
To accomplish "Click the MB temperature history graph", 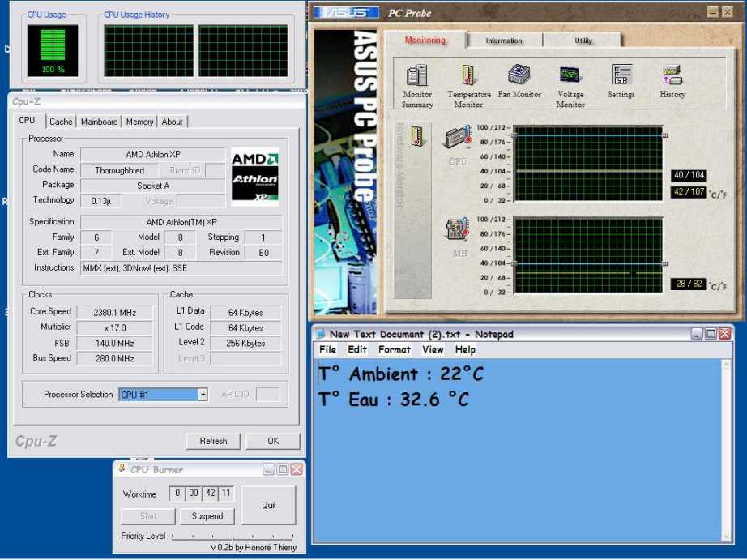I will pos(588,255).
